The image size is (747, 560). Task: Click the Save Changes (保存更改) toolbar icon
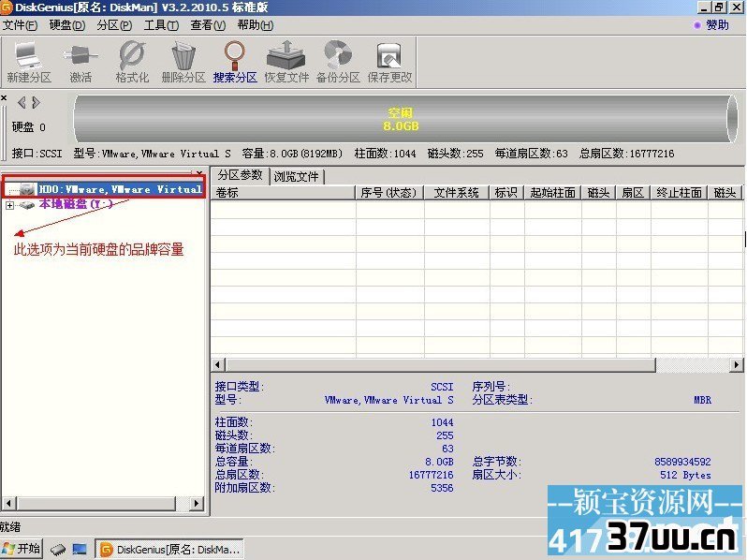(389, 55)
